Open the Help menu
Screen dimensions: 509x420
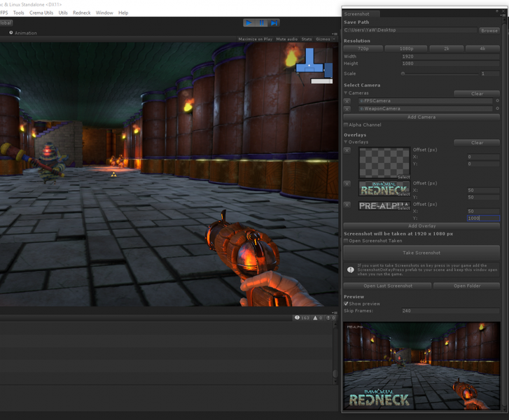pyautogui.click(x=123, y=13)
